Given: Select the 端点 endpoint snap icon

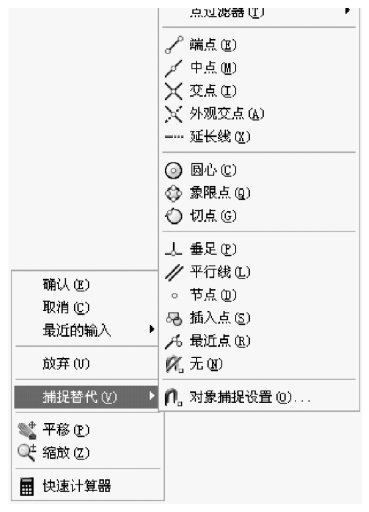Looking at the screenshot, I should 174,45.
